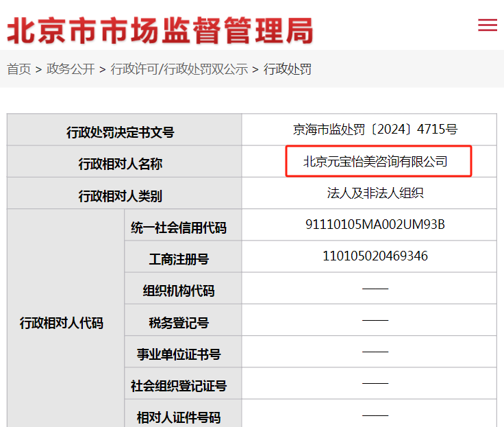Click the document number 京海市监处罚〔2024〕4715号
The height and width of the screenshot is (427, 504).
(375, 130)
